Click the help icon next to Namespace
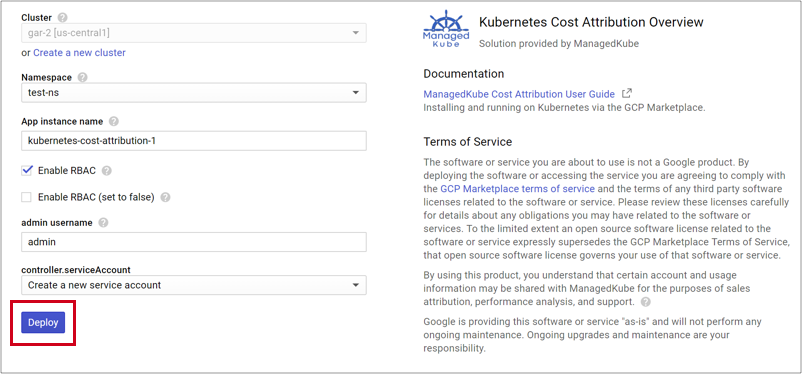802x374 pixels. (82, 78)
